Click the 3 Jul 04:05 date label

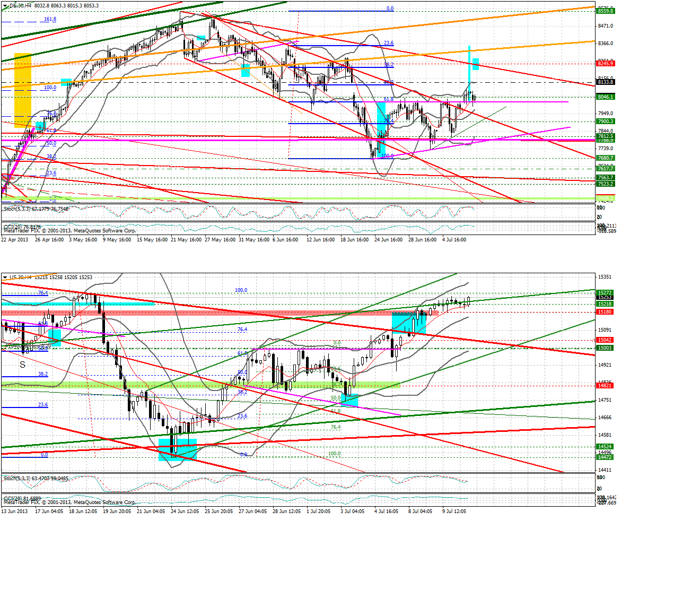[x=353, y=511]
